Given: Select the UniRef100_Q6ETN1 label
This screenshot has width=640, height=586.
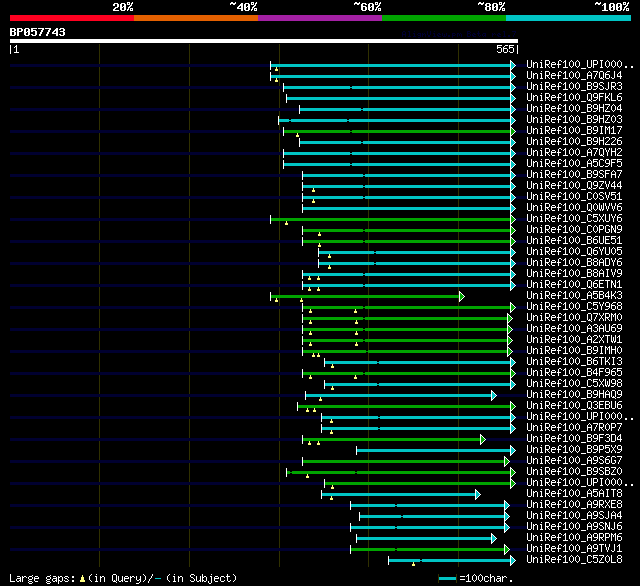Looking at the screenshot, I should point(574,285).
